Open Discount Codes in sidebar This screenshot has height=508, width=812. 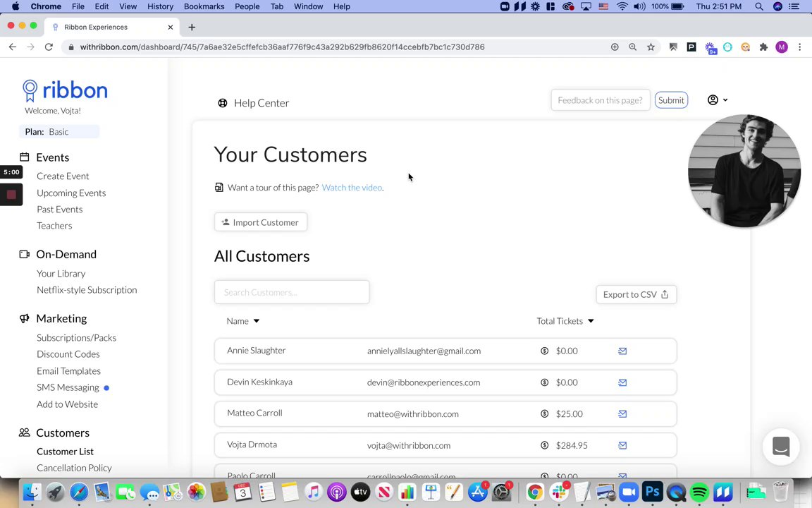[x=68, y=354]
